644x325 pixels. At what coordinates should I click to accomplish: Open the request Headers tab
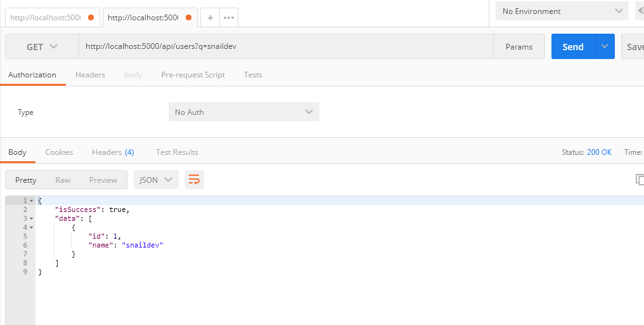pyautogui.click(x=91, y=75)
